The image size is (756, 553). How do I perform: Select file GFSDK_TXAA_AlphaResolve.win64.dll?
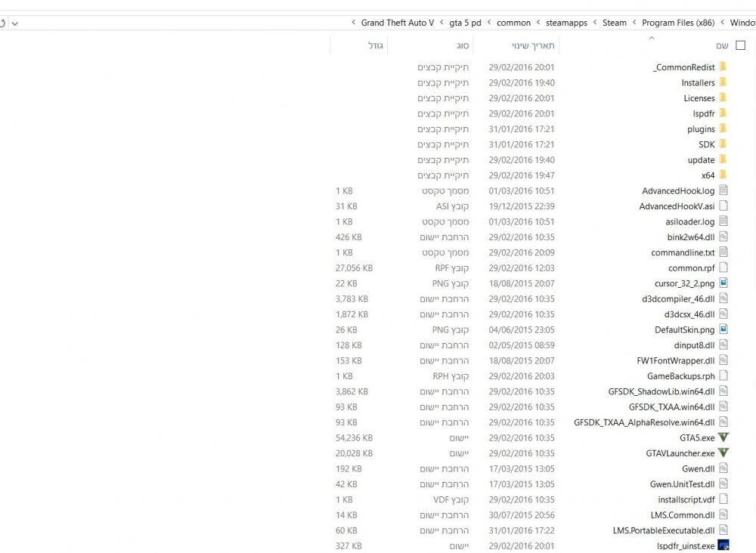[644, 422]
